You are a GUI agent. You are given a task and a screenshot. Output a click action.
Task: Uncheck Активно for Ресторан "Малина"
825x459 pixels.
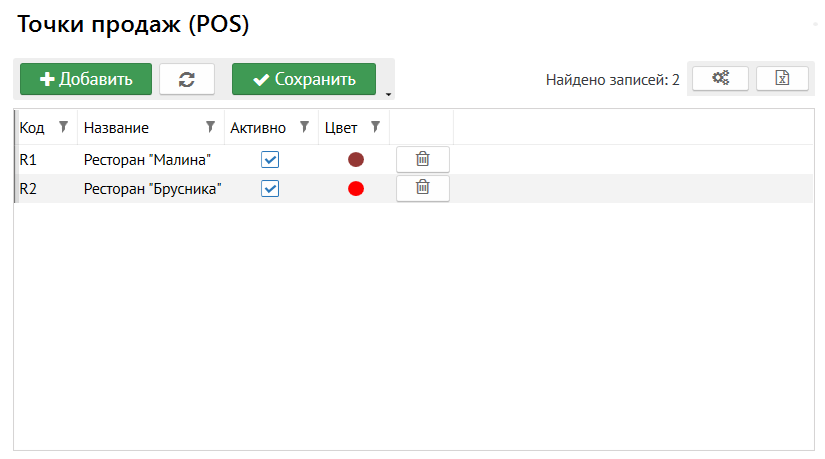(x=270, y=159)
